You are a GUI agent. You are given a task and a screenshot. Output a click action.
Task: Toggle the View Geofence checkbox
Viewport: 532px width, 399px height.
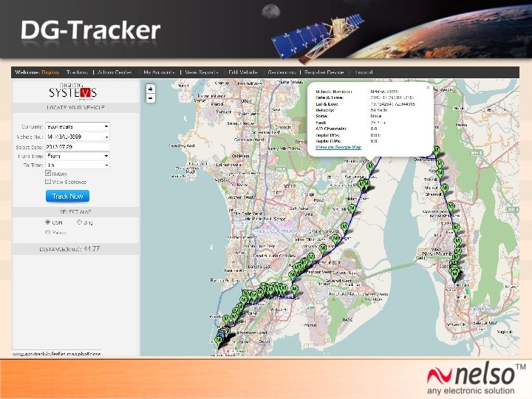(48, 182)
